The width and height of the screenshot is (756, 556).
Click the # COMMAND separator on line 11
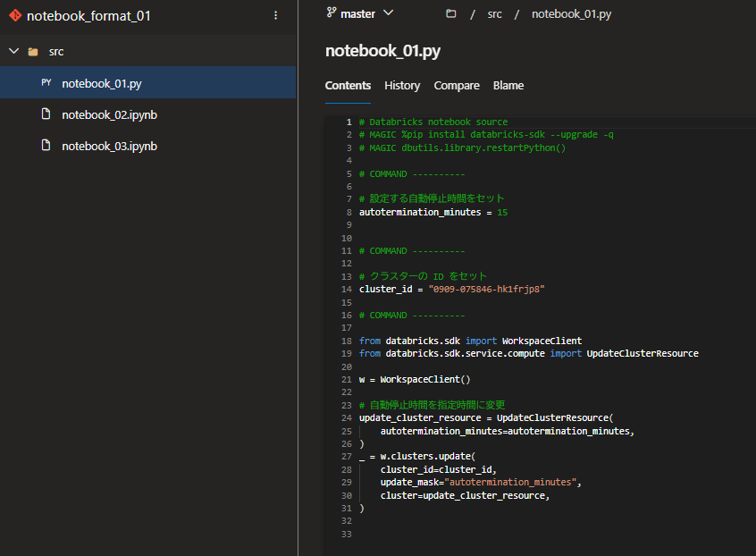tap(412, 251)
